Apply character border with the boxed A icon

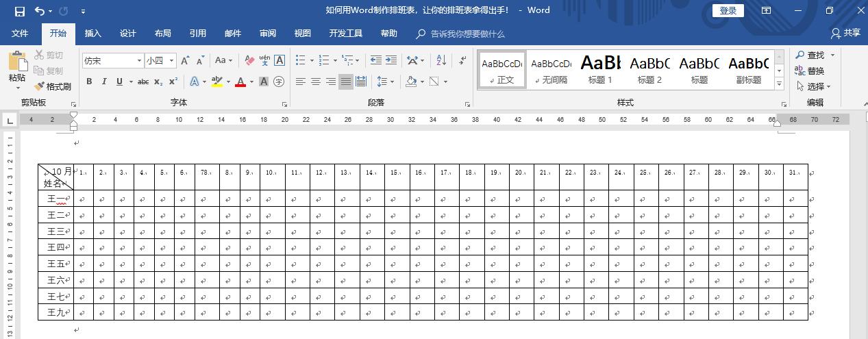coord(280,60)
